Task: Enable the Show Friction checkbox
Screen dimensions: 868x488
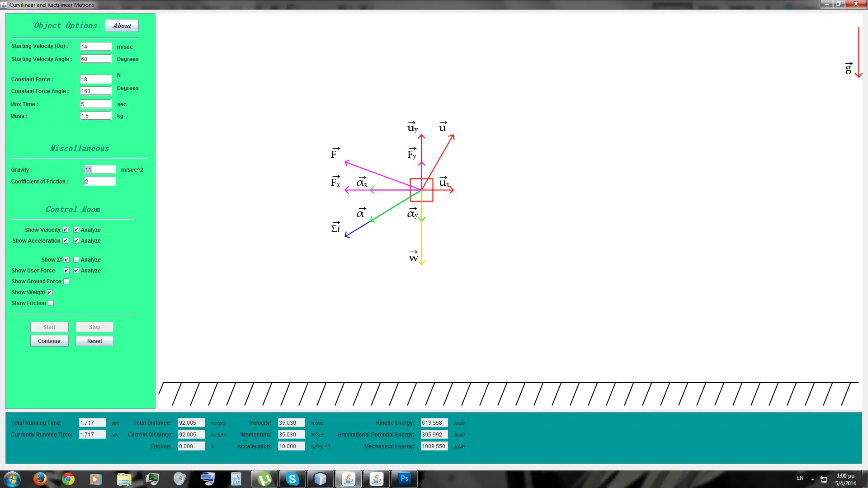Action: click(x=51, y=303)
